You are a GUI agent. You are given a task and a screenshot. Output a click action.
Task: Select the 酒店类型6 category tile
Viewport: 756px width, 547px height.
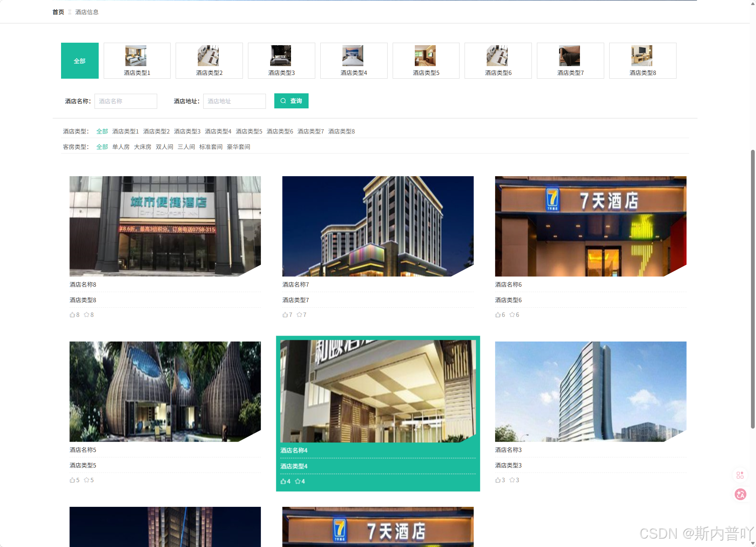coord(498,61)
